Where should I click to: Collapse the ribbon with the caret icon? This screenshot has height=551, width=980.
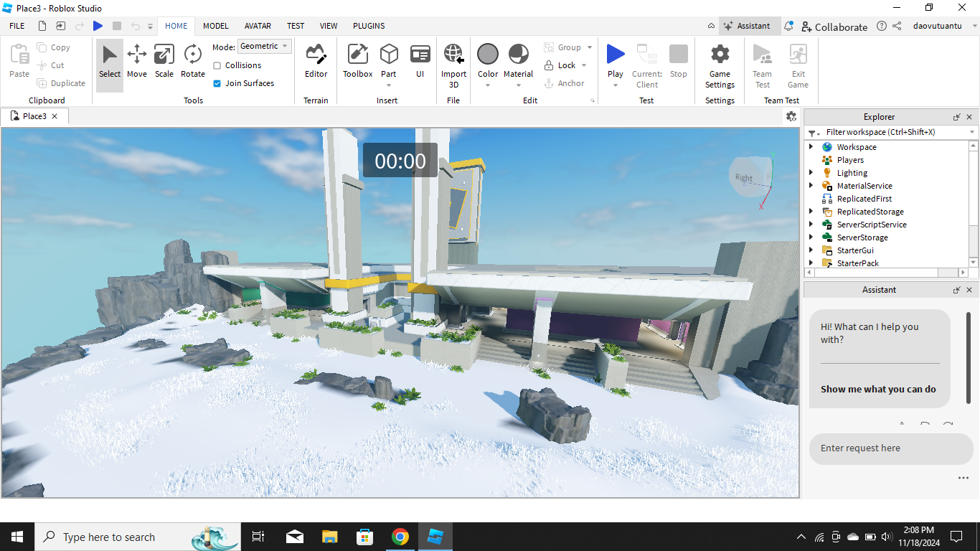click(x=711, y=26)
